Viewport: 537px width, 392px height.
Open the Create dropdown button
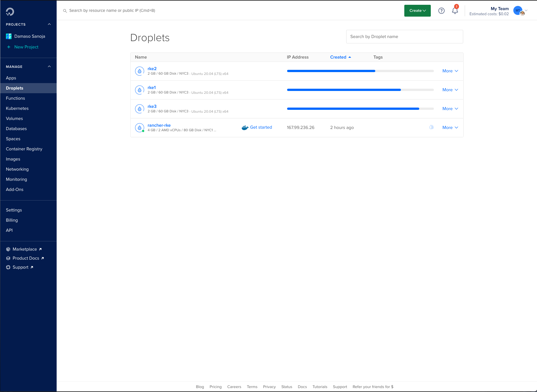417,11
